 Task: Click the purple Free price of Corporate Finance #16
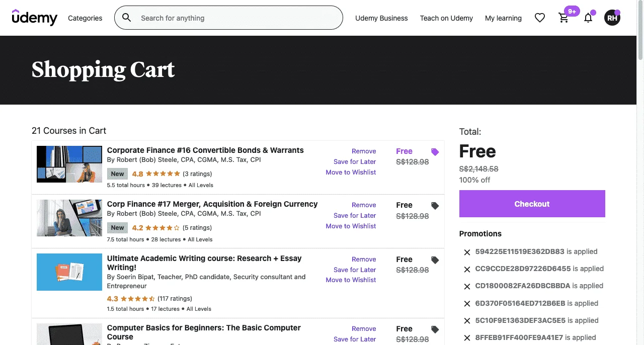404,151
